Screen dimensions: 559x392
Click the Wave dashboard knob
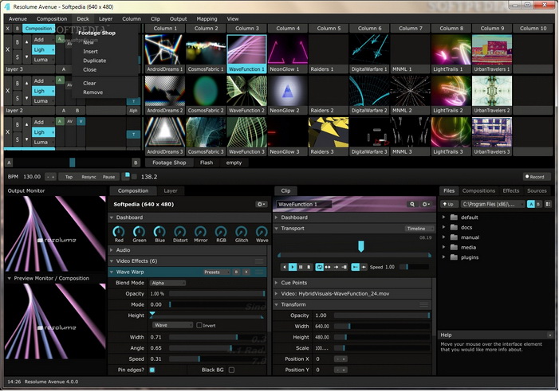tap(262, 232)
